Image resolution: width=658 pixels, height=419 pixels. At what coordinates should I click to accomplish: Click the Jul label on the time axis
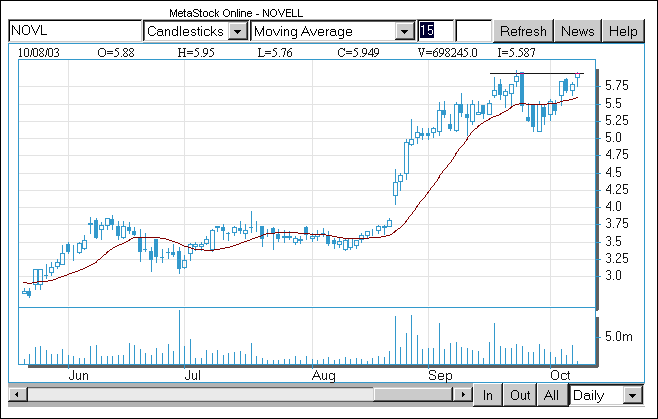(193, 375)
